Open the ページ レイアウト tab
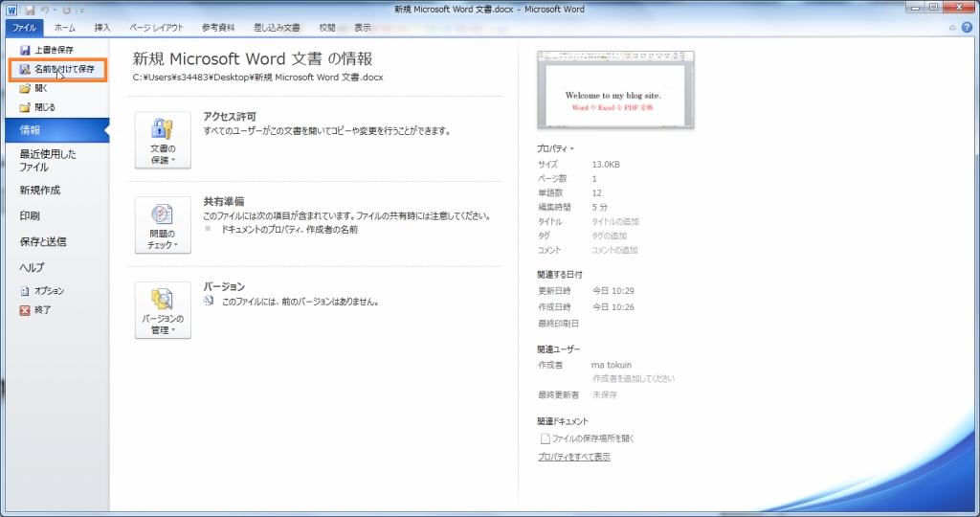 (x=156, y=28)
